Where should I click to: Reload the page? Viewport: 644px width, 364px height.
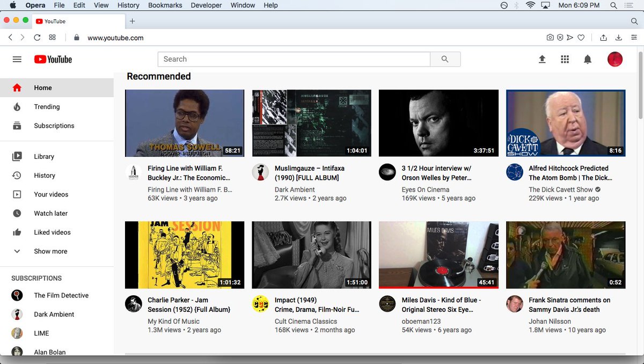[37, 38]
